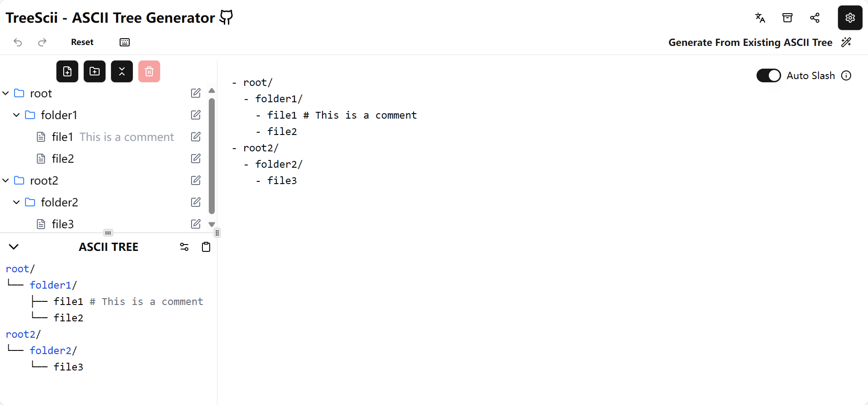Image resolution: width=868 pixels, height=405 pixels.
Task: Open the GitHub repository icon
Action: coord(226,17)
